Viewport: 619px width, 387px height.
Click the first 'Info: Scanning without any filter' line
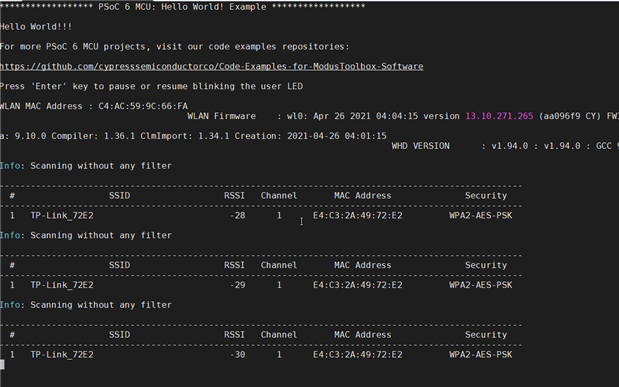(86, 166)
